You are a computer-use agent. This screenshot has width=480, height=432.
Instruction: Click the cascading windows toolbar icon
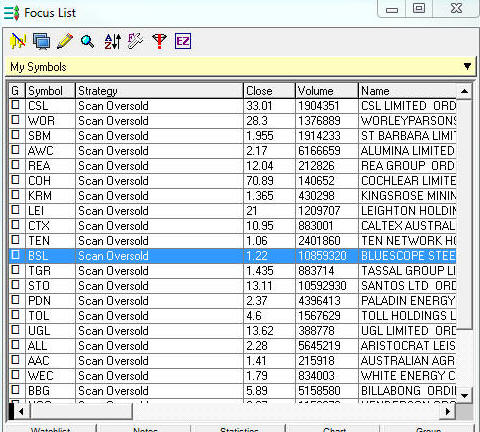(x=42, y=41)
